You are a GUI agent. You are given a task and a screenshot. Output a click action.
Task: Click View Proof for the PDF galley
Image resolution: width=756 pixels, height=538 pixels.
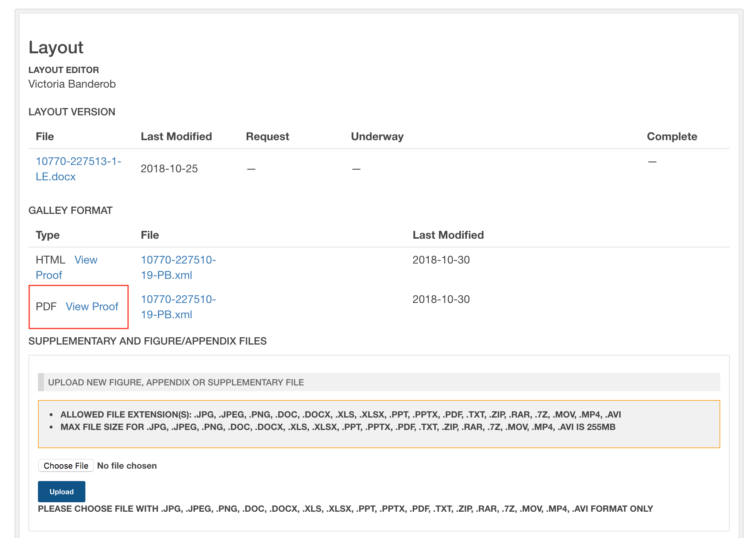(x=92, y=307)
